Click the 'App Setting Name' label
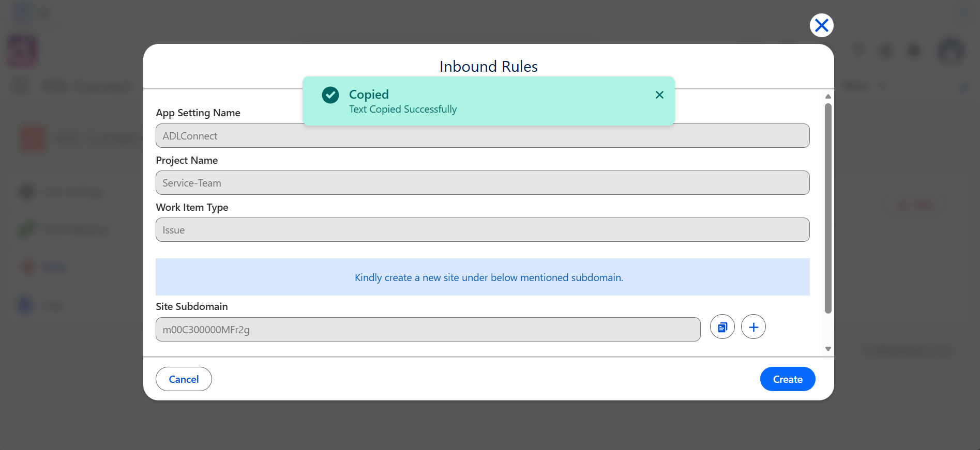Viewport: 980px width, 450px height. pos(198,113)
